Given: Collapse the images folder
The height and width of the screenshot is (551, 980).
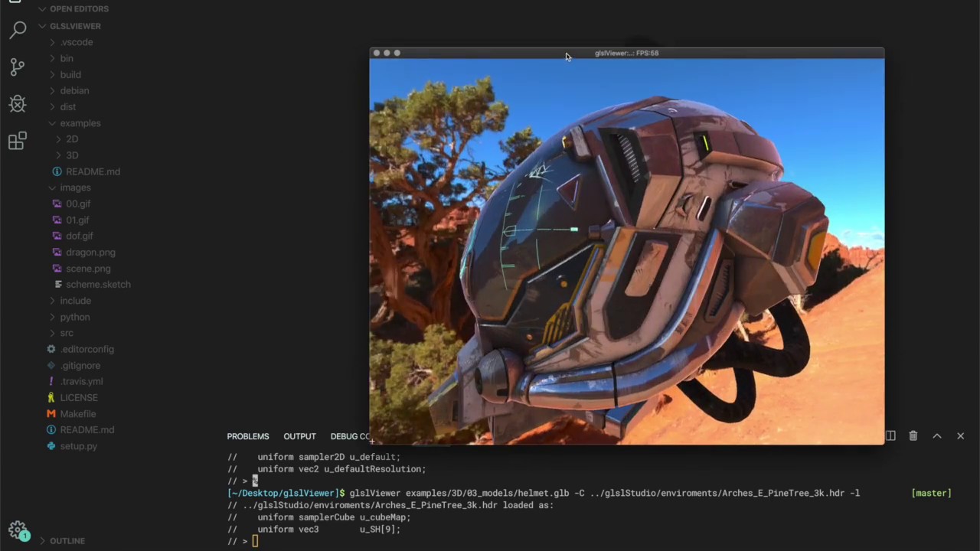Looking at the screenshot, I should [75, 187].
